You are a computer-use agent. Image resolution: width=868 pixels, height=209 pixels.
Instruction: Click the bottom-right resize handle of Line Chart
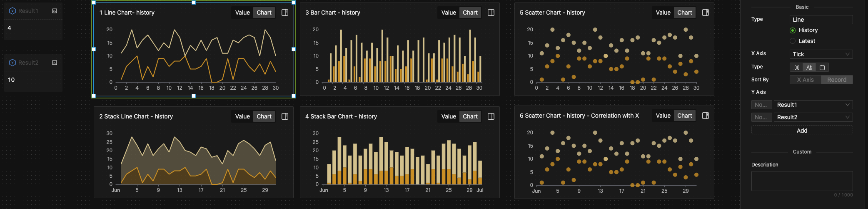[x=294, y=96]
